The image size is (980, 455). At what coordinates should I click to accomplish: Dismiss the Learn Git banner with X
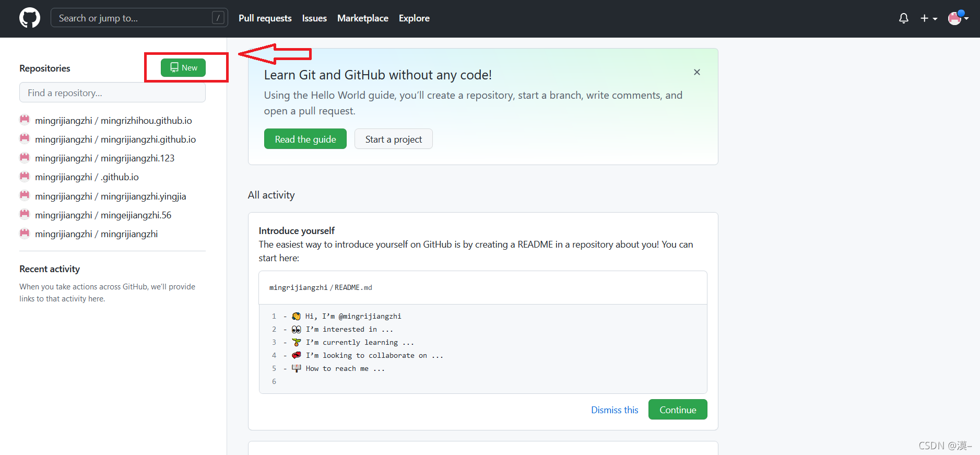coord(697,72)
